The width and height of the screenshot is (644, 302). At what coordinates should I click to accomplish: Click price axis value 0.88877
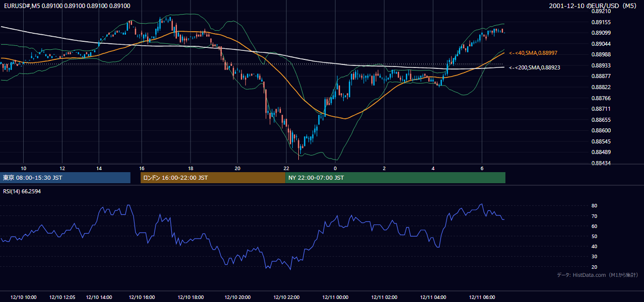point(601,76)
